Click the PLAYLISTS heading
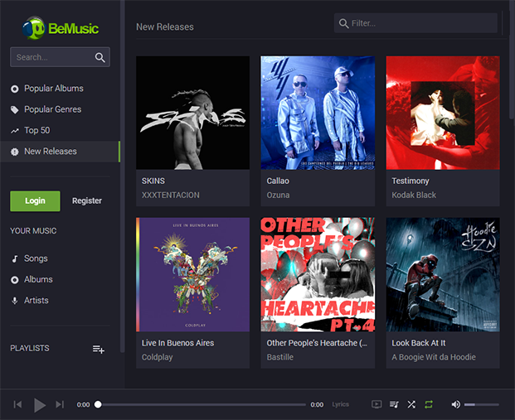515x420 pixels. tap(30, 349)
